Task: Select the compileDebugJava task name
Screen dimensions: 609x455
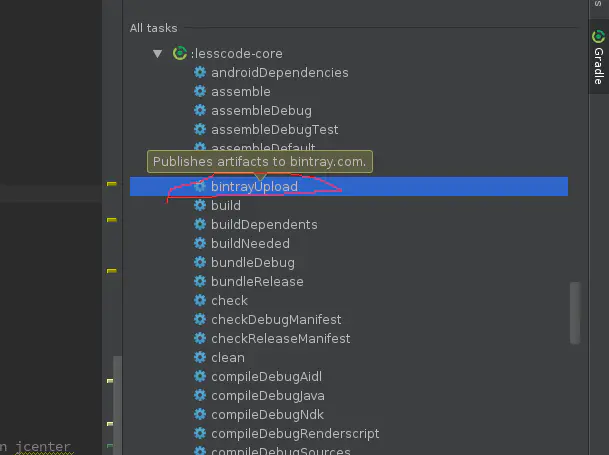Action: coord(268,396)
